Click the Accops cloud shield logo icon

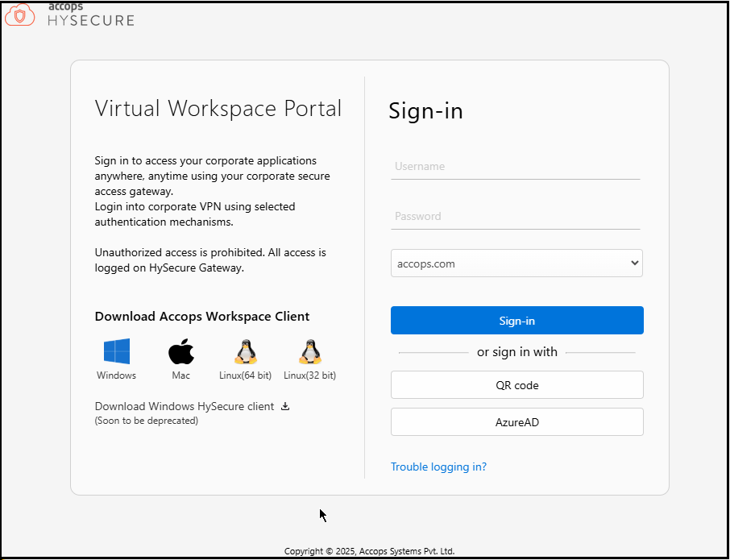click(20, 14)
